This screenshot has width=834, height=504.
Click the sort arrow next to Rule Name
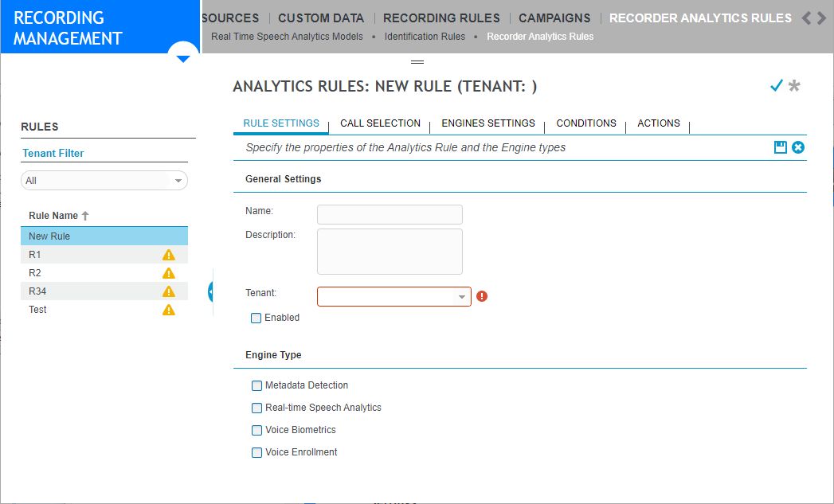pyautogui.click(x=85, y=215)
